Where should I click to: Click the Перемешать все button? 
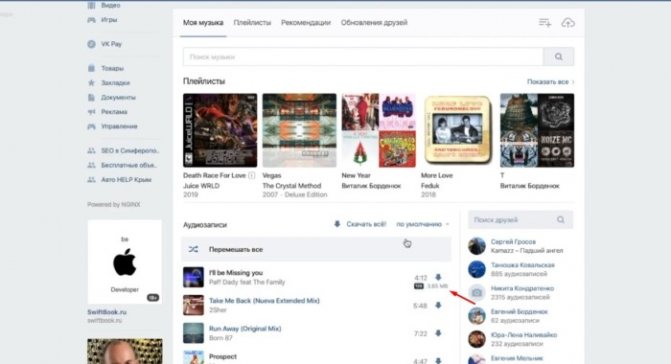pyautogui.click(x=316, y=249)
